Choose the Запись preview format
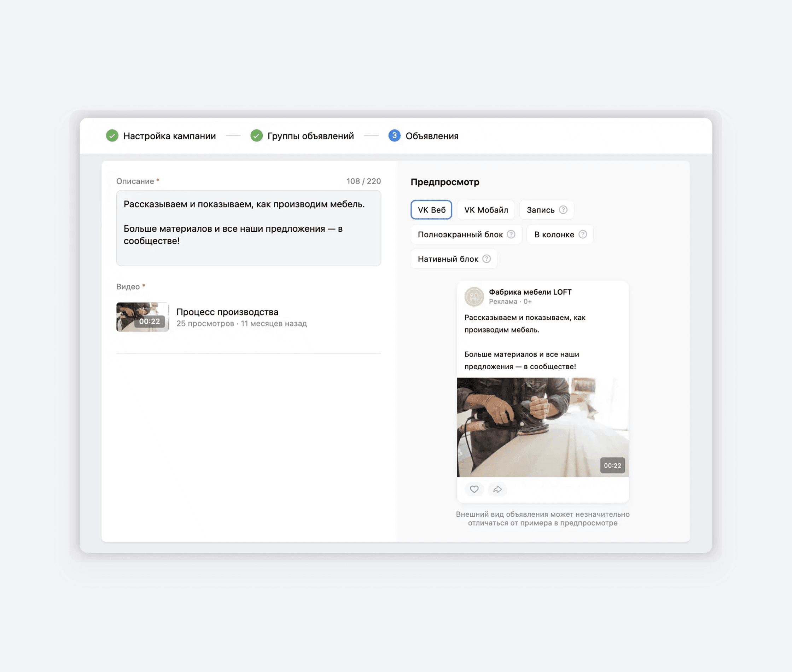792x672 pixels. pos(546,210)
